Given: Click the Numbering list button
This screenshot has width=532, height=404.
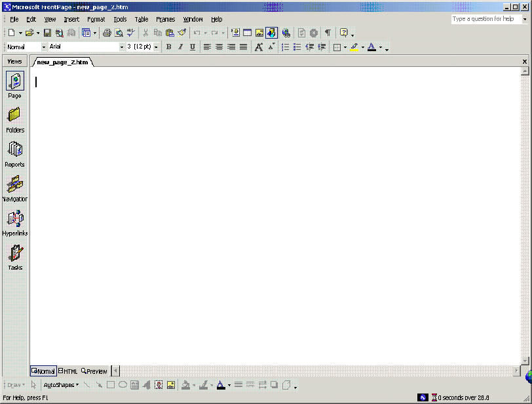Looking at the screenshot, I should point(286,47).
